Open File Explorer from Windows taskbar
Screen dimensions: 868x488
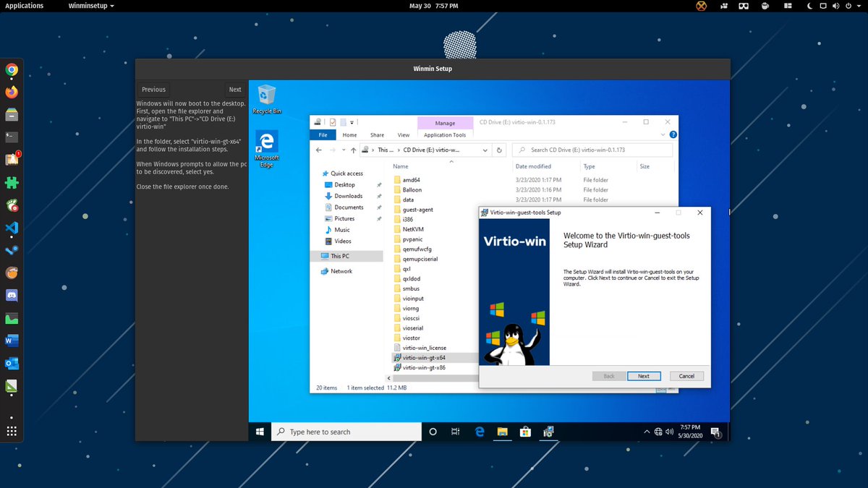502,432
